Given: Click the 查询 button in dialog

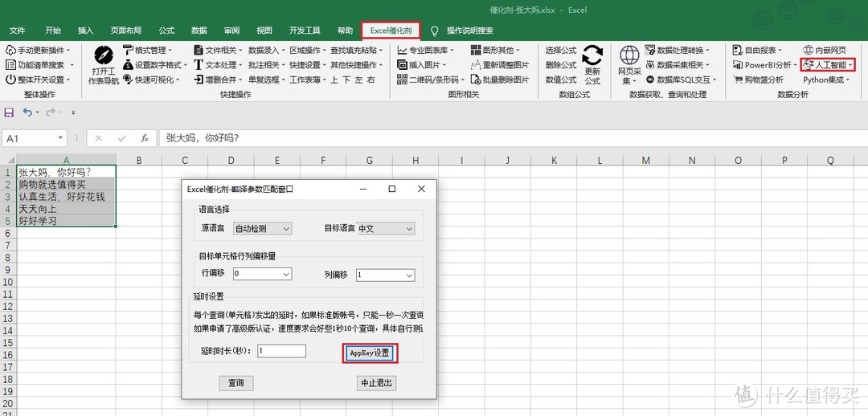Looking at the screenshot, I should [236, 383].
